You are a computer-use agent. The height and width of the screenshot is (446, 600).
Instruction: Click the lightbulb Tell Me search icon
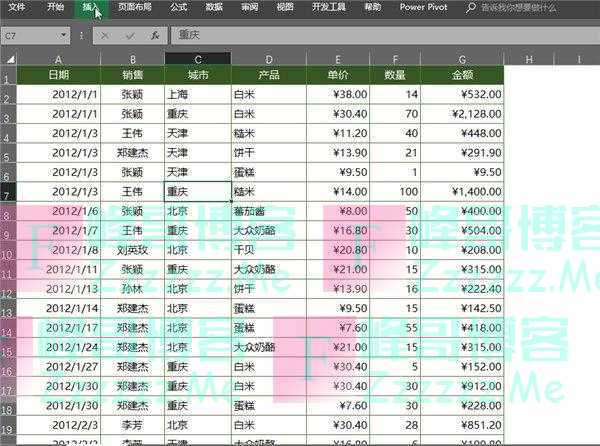(473, 7)
